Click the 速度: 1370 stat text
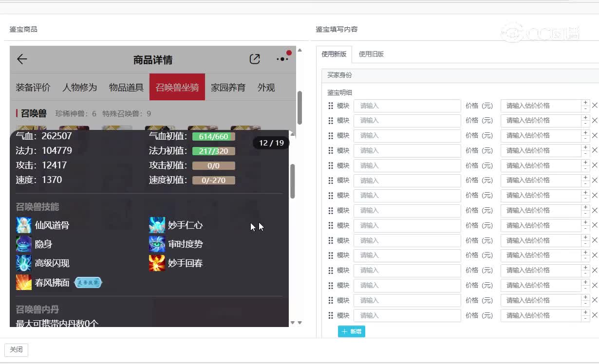The height and width of the screenshot is (364, 599). 39,180
